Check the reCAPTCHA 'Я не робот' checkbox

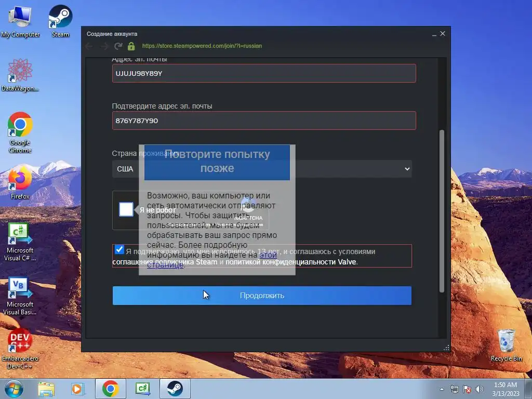[126, 209]
